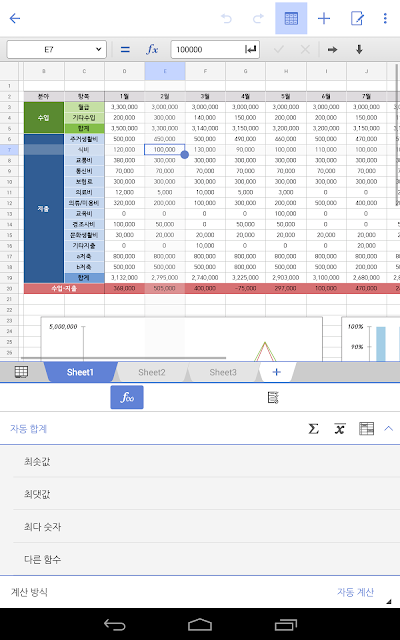
Task: Apply the Sigma sum function
Action: click(313, 429)
